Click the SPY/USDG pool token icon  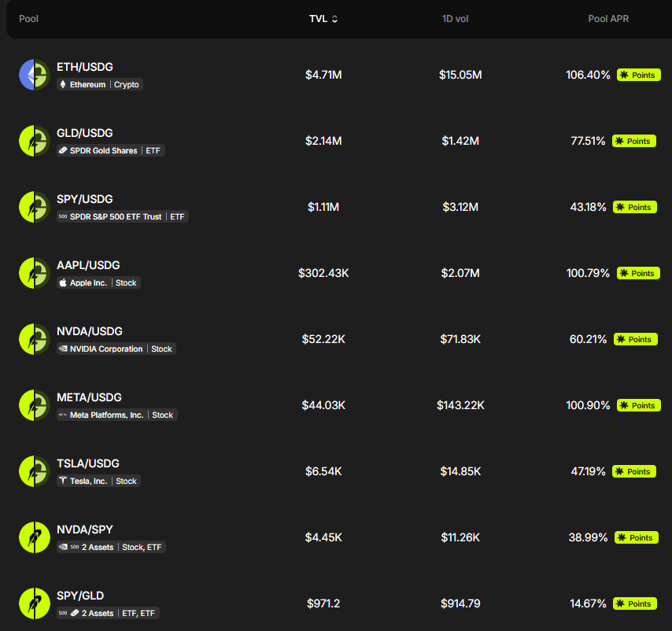tap(35, 207)
